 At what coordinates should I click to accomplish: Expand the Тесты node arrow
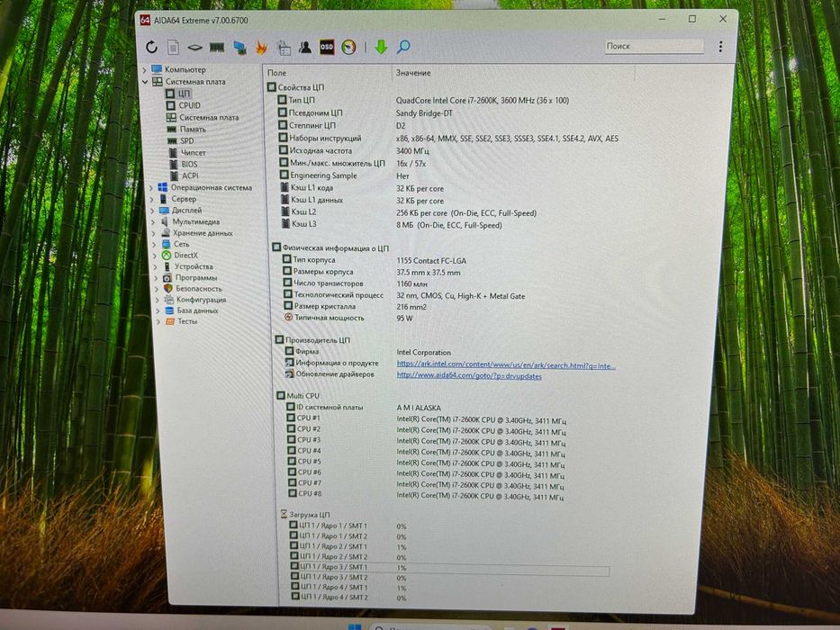coord(158,321)
